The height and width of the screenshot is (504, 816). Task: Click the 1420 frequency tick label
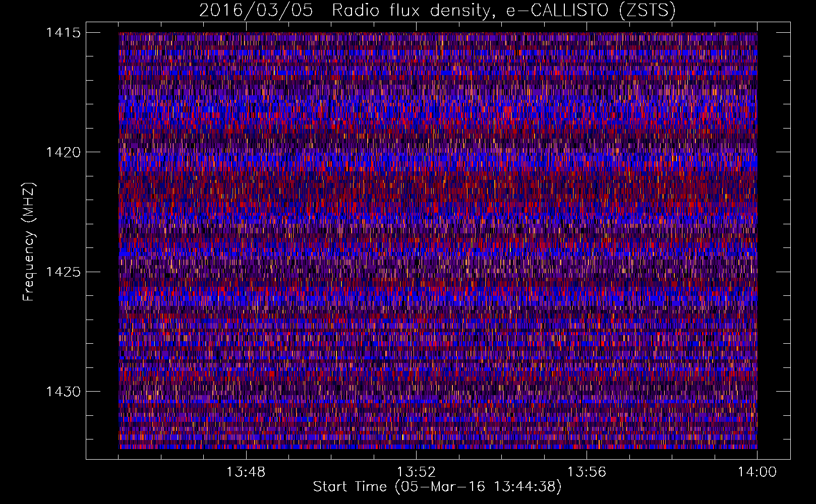click(x=63, y=152)
